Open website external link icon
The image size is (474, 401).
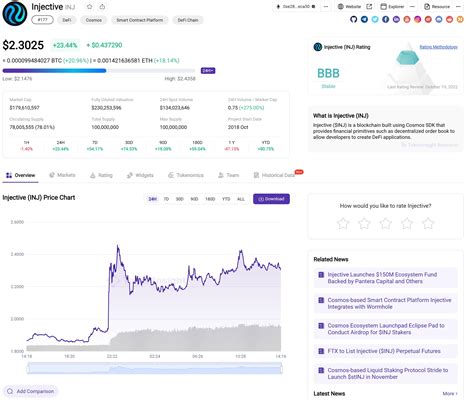pyautogui.click(x=369, y=7)
